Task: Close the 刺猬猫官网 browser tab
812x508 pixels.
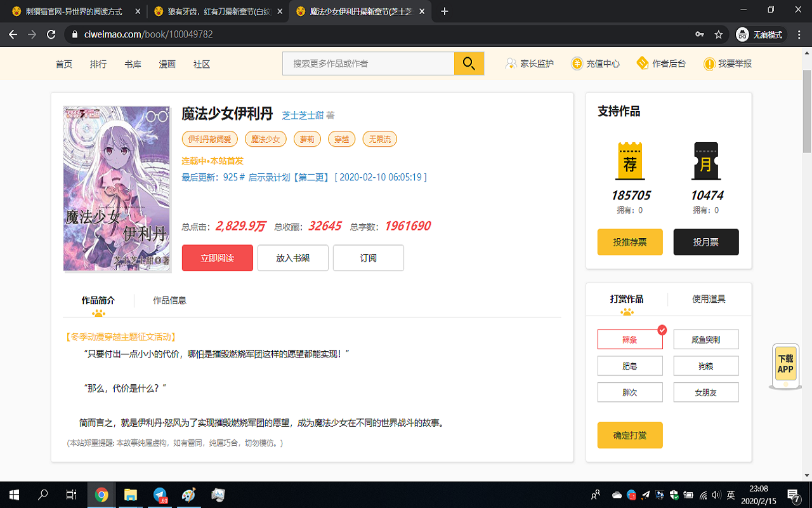Action: click(x=137, y=11)
